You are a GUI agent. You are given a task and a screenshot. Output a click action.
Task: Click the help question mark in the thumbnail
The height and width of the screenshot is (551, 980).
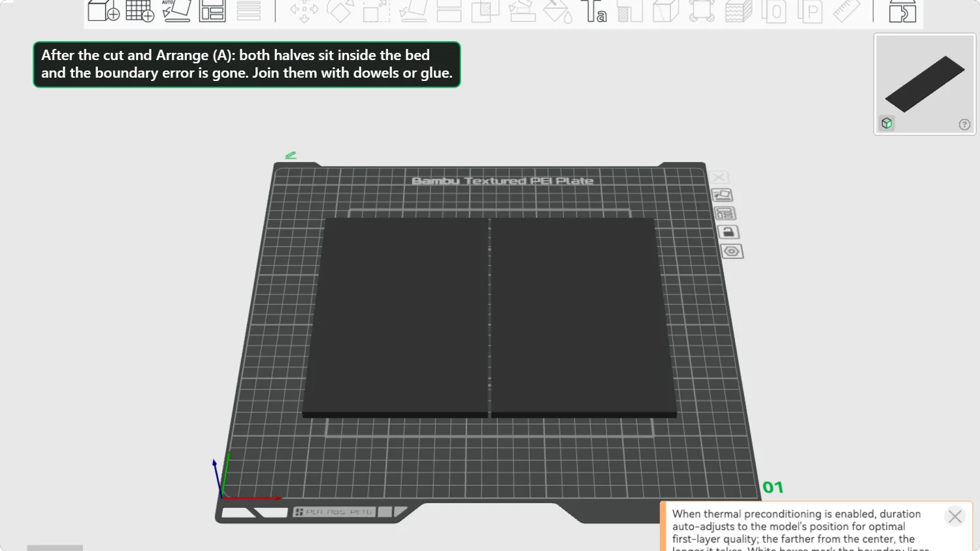(x=964, y=125)
